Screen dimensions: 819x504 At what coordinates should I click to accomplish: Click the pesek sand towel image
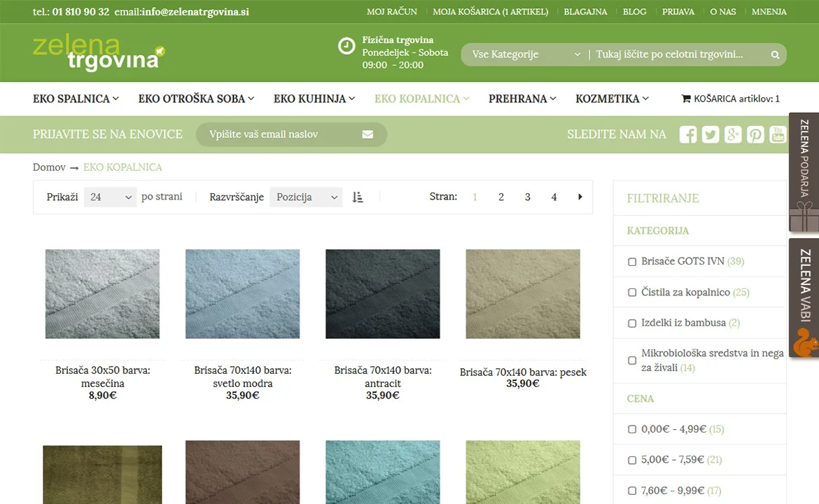(x=523, y=294)
